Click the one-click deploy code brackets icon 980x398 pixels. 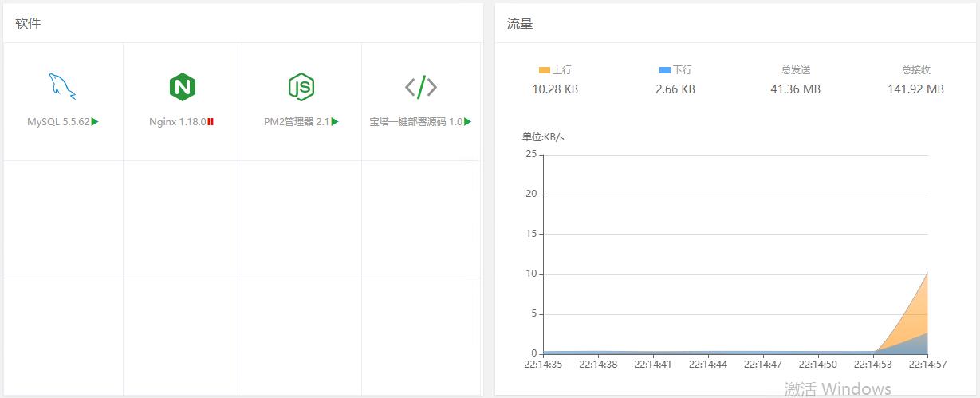[421, 86]
